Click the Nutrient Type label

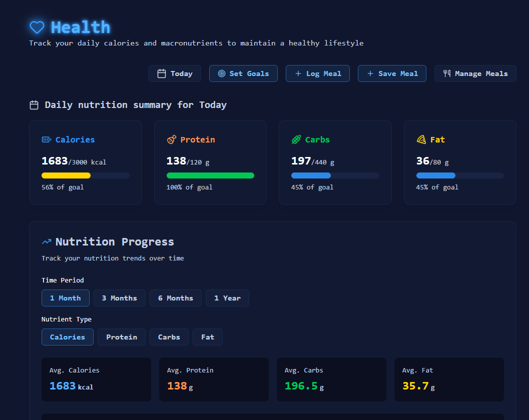pyautogui.click(x=67, y=319)
